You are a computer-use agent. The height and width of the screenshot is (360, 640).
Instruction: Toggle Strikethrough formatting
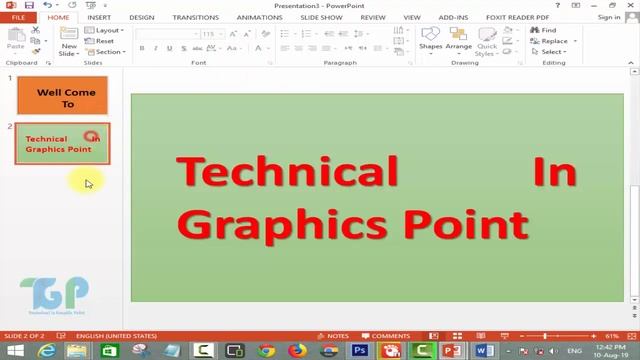click(198, 48)
